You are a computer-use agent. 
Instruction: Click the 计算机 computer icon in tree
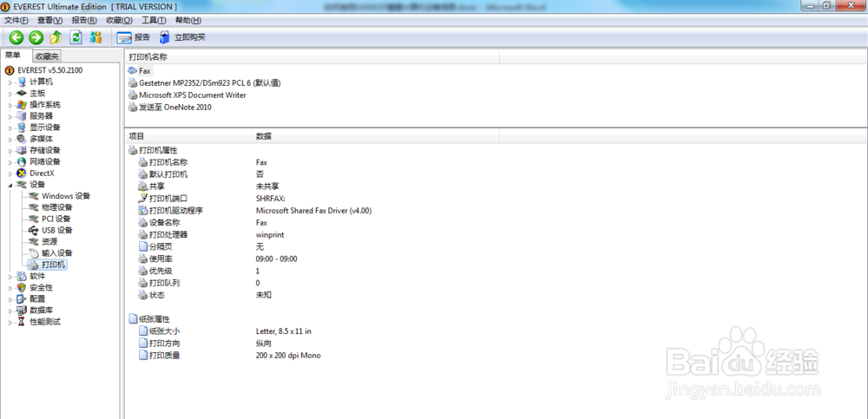tap(21, 82)
